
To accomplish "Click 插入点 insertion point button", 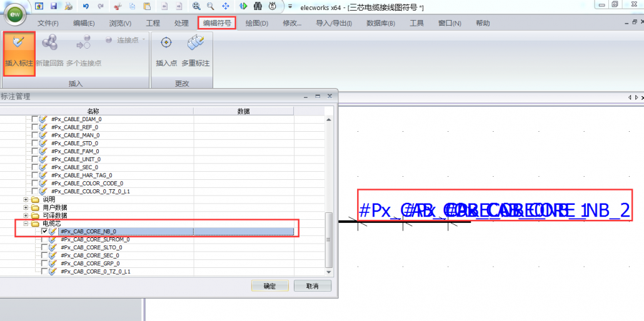I will [x=166, y=52].
